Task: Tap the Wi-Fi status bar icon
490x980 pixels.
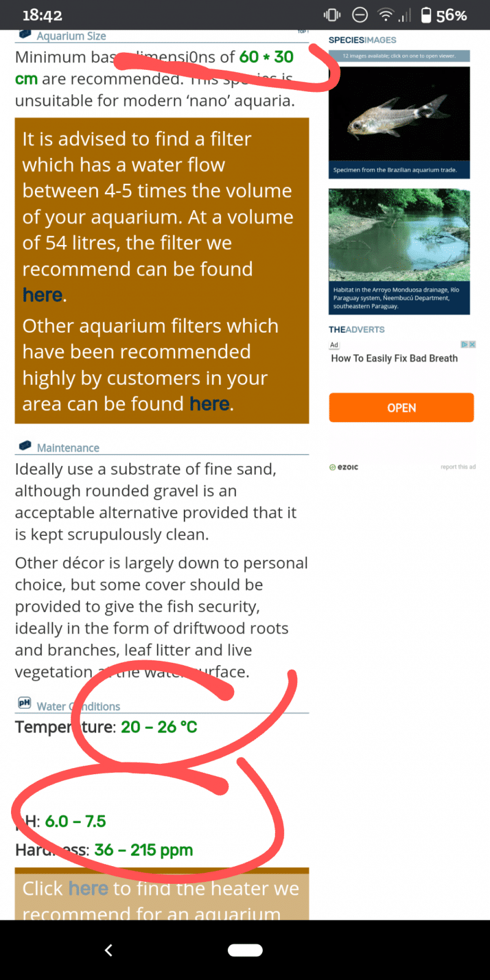Action: 386,15
